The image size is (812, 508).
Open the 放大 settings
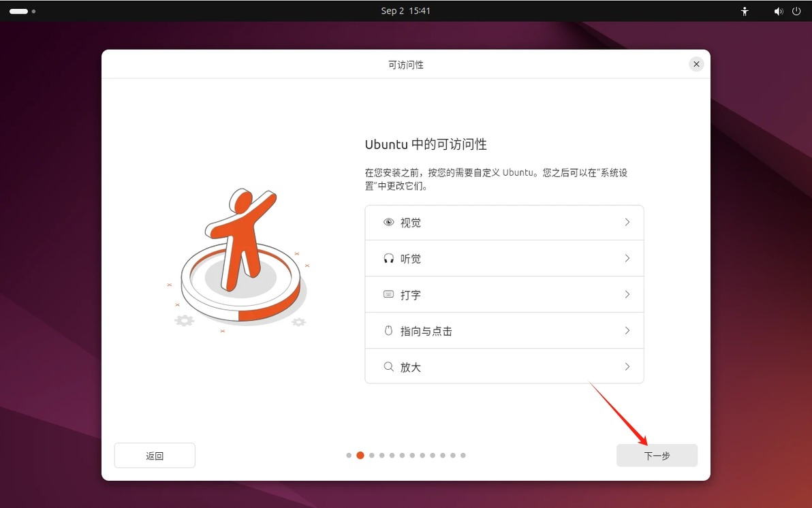504,366
